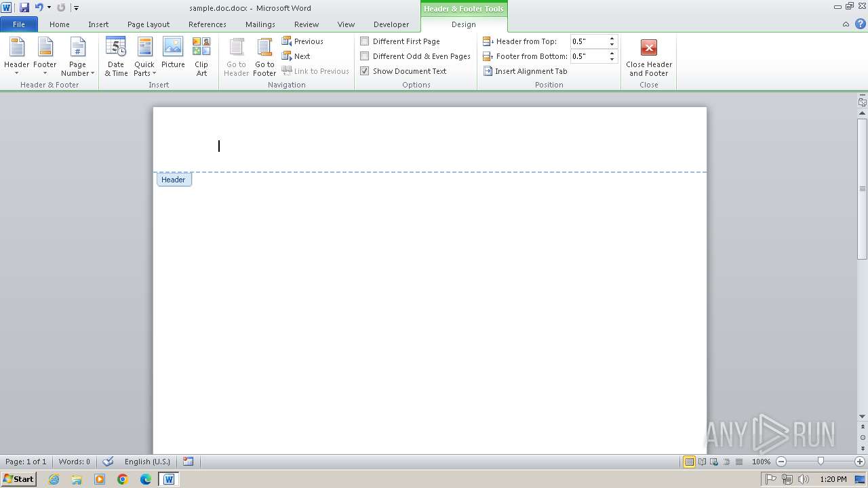Zoom in with the plus button
The width and height of the screenshot is (868, 488).
pos(860,462)
